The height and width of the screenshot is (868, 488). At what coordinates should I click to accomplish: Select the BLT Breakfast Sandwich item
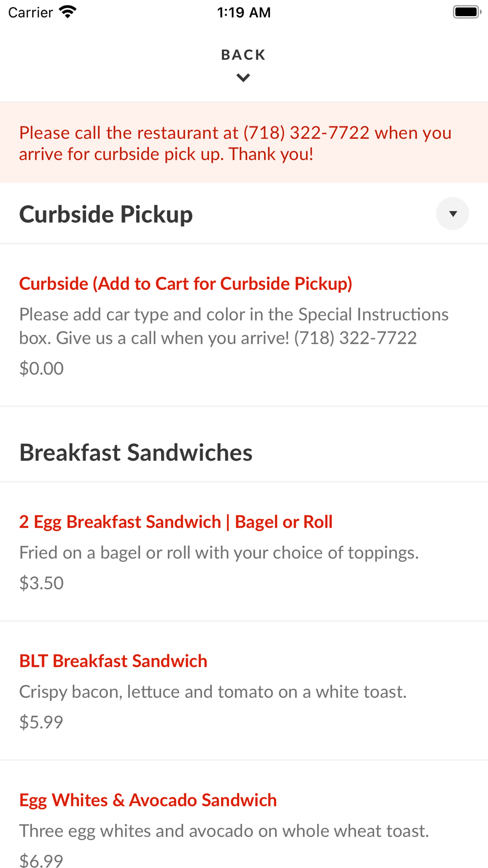click(x=113, y=661)
